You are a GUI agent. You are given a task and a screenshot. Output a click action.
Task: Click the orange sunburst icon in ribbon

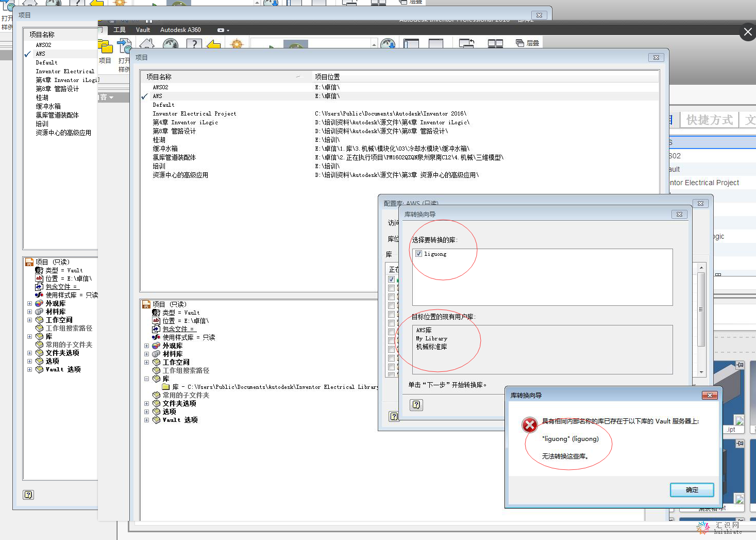(x=237, y=44)
